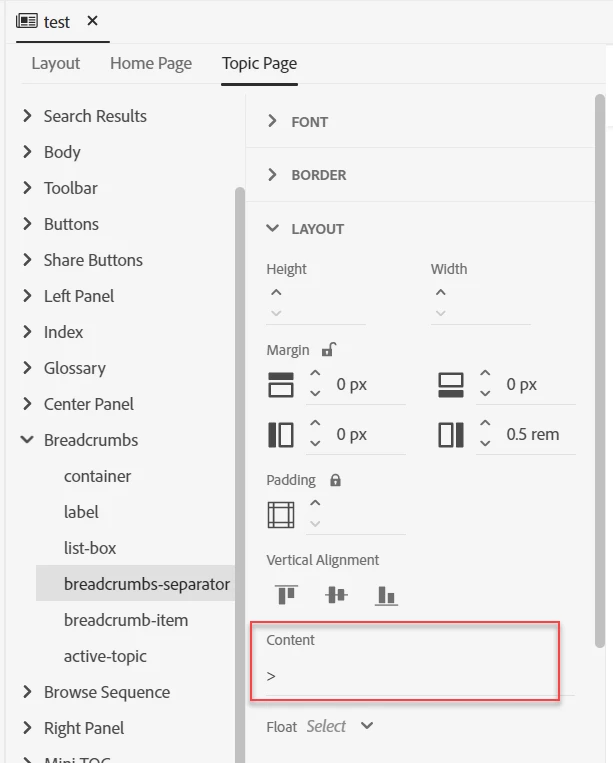This screenshot has height=763, width=613.
Task: Decrease the Width value
Action: point(441,313)
